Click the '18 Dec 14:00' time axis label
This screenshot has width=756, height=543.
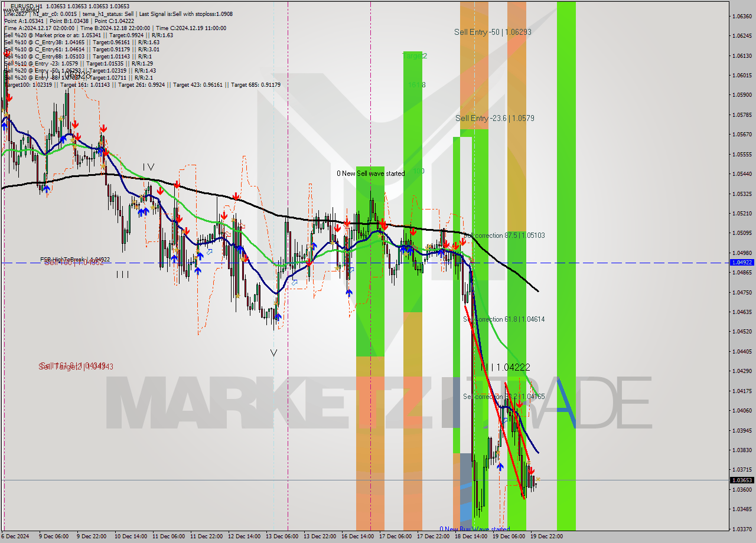click(x=471, y=537)
